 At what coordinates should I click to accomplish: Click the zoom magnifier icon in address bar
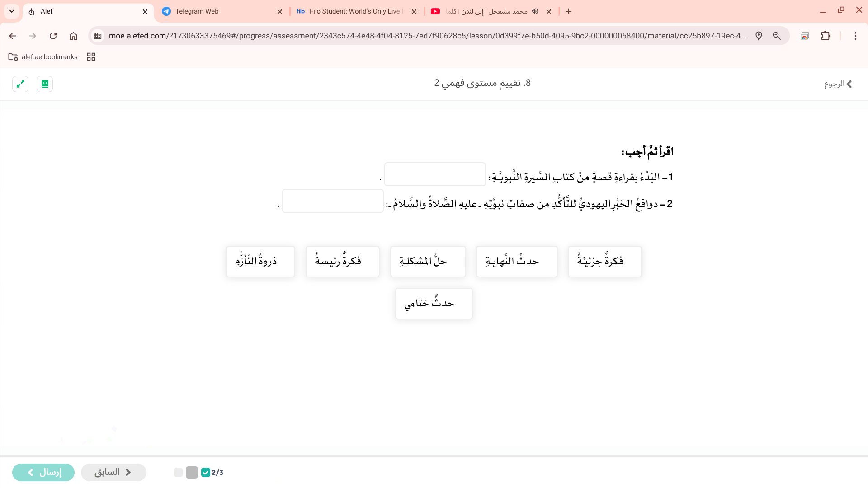point(777,36)
